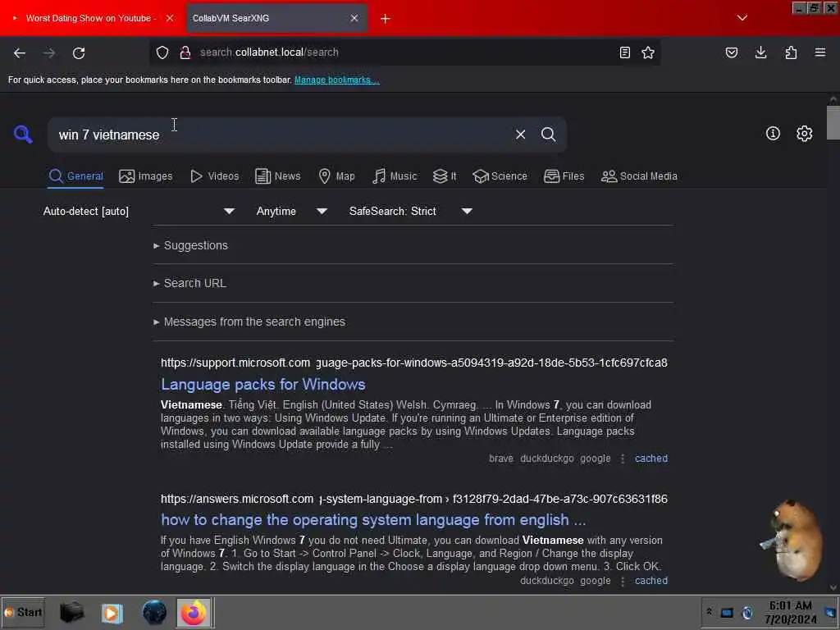Open the Language packs for Windows result

[263, 385]
